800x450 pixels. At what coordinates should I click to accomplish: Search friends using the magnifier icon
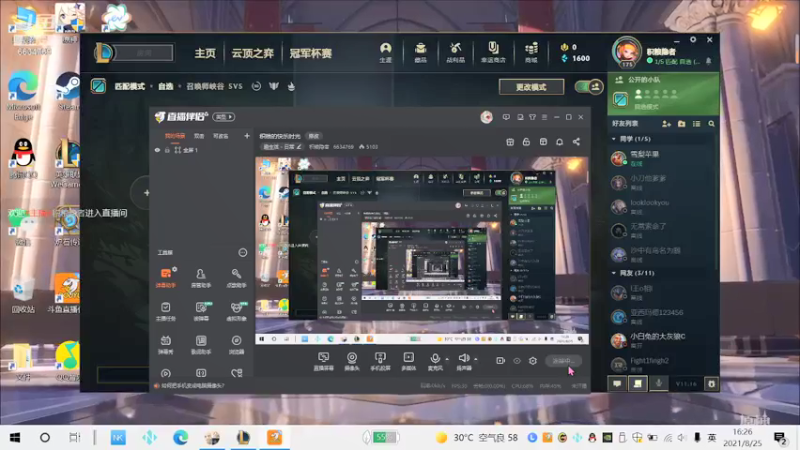(x=711, y=124)
